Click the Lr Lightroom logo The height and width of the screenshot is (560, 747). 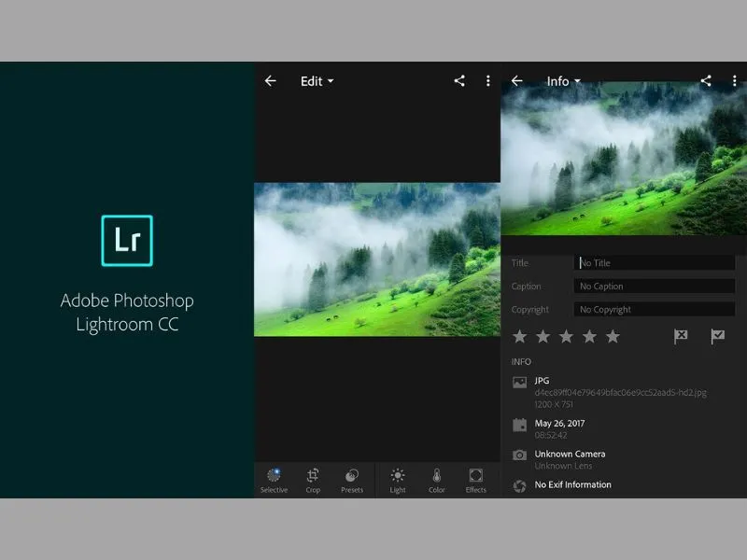[127, 241]
